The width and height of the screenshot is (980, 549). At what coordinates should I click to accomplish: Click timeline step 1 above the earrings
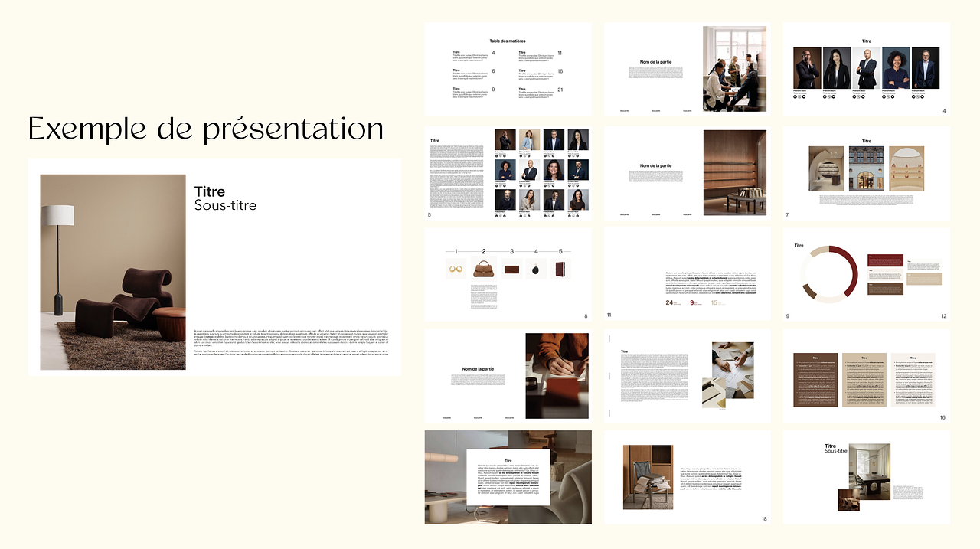(456, 251)
